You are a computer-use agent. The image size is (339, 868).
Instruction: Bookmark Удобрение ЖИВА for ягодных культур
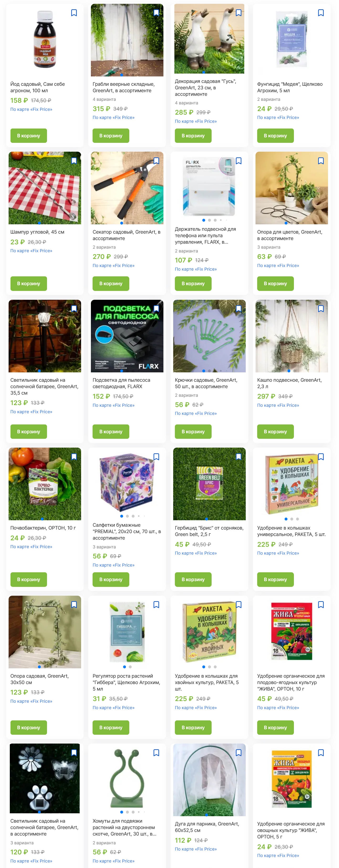tap(321, 605)
